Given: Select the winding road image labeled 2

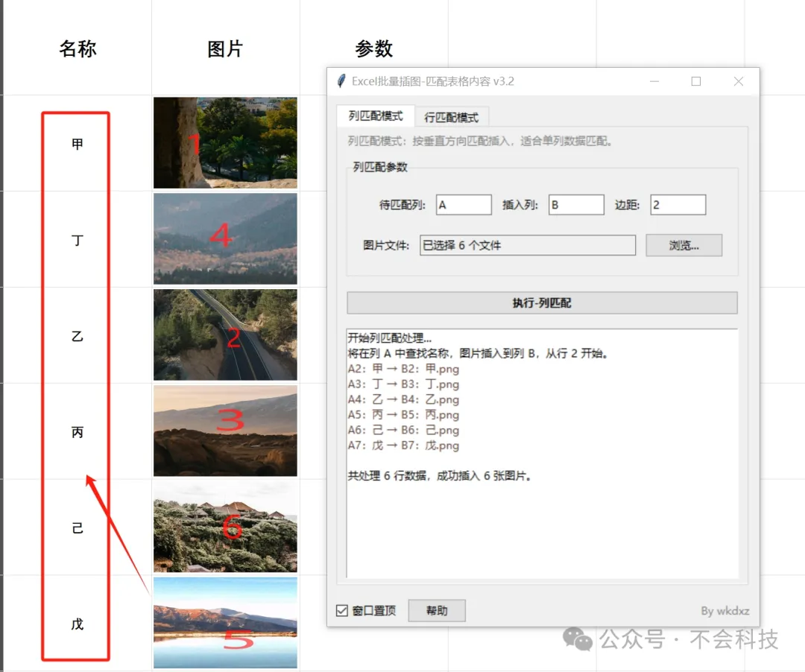Looking at the screenshot, I should point(225,335).
